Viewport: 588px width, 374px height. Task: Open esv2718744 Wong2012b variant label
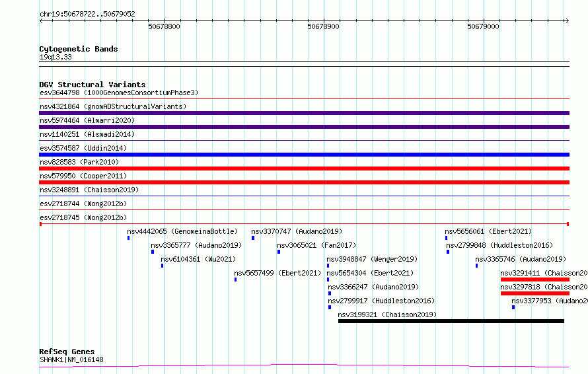coord(83,204)
